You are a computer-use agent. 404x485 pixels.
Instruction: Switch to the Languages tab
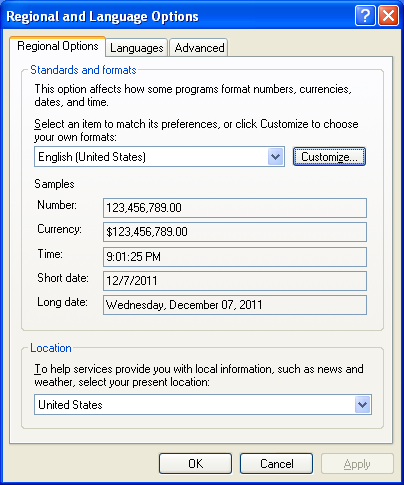[x=137, y=48]
